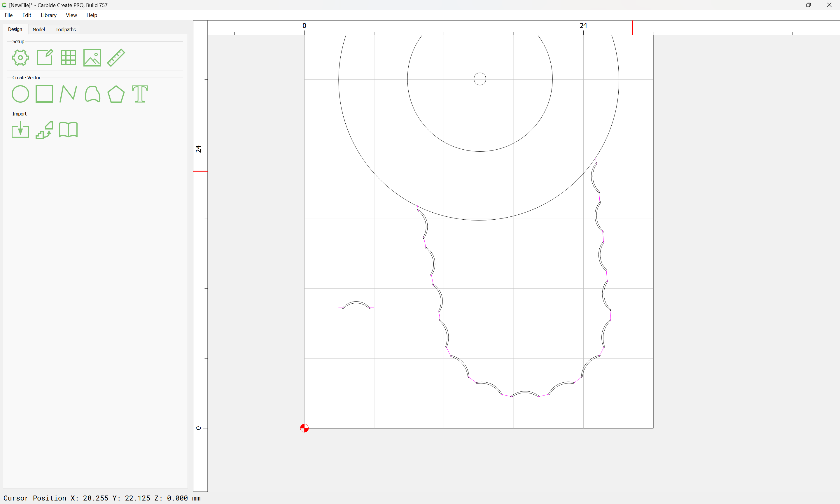This screenshot has width=840, height=504.
Task: Open the Library menu
Action: (x=48, y=15)
